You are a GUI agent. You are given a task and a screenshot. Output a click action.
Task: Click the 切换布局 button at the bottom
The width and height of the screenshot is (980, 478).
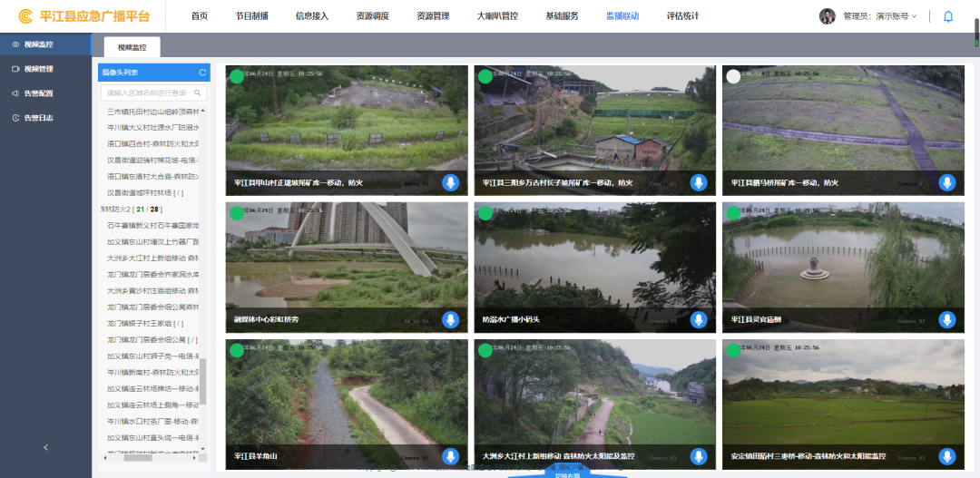coord(566,473)
